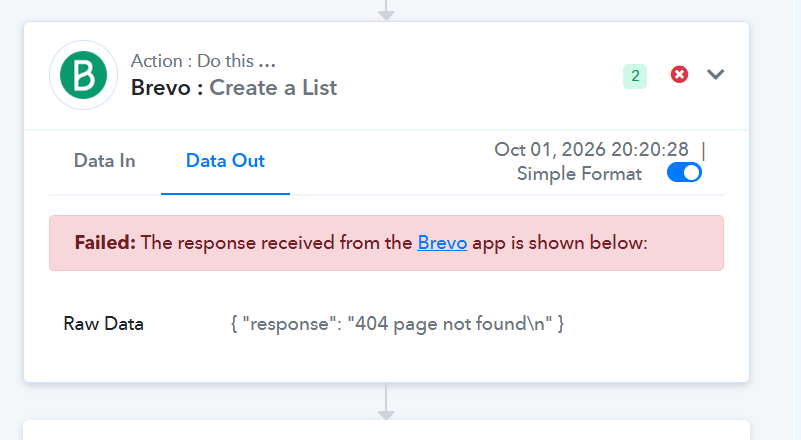
Task: Click the Oct 01, 2026 20:20:28 timestamp
Action: point(591,150)
